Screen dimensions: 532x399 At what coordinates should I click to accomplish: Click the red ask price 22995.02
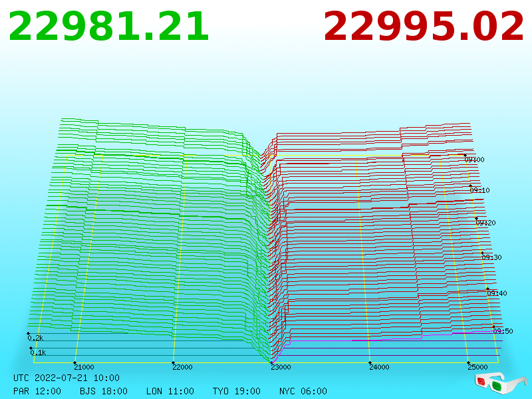(x=424, y=27)
